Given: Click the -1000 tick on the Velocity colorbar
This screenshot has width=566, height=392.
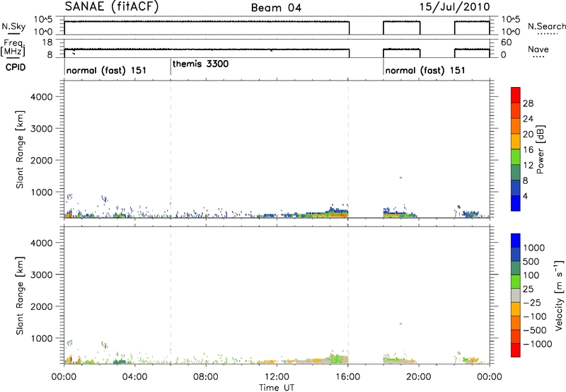Looking at the screenshot, I should pyautogui.click(x=537, y=344).
